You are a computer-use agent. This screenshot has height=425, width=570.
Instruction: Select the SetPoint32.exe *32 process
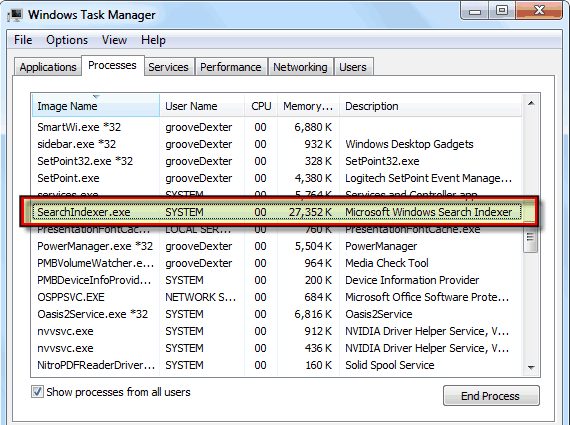click(x=277, y=161)
